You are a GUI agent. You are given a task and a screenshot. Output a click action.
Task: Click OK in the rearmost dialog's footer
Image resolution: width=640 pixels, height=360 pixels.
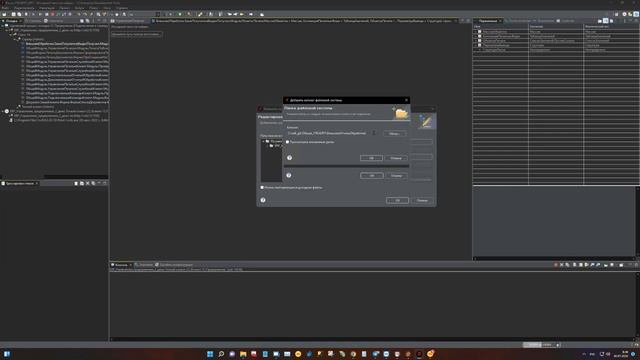click(397, 200)
